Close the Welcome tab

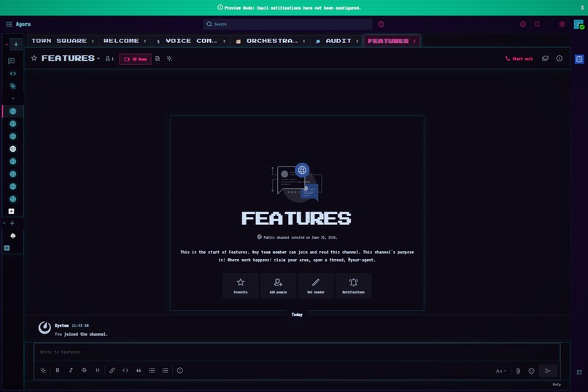(x=144, y=42)
